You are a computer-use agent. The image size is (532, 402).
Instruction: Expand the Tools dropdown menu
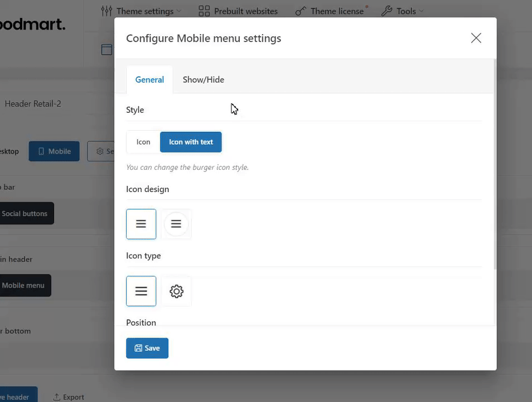click(x=421, y=11)
